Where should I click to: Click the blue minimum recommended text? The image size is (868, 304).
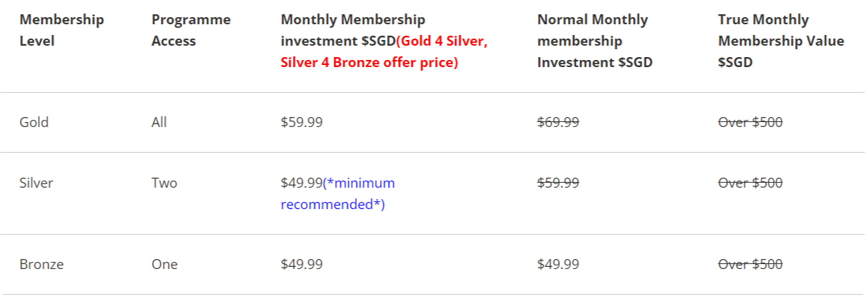pyautogui.click(x=337, y=194)
